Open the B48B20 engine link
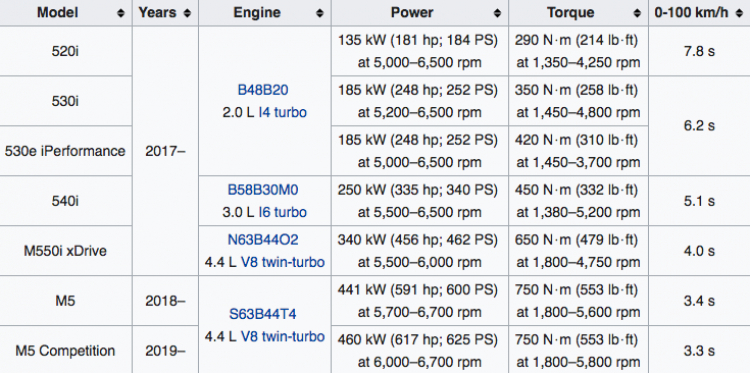Viewport: 750px width, 373px height. (x=263, y=90)
